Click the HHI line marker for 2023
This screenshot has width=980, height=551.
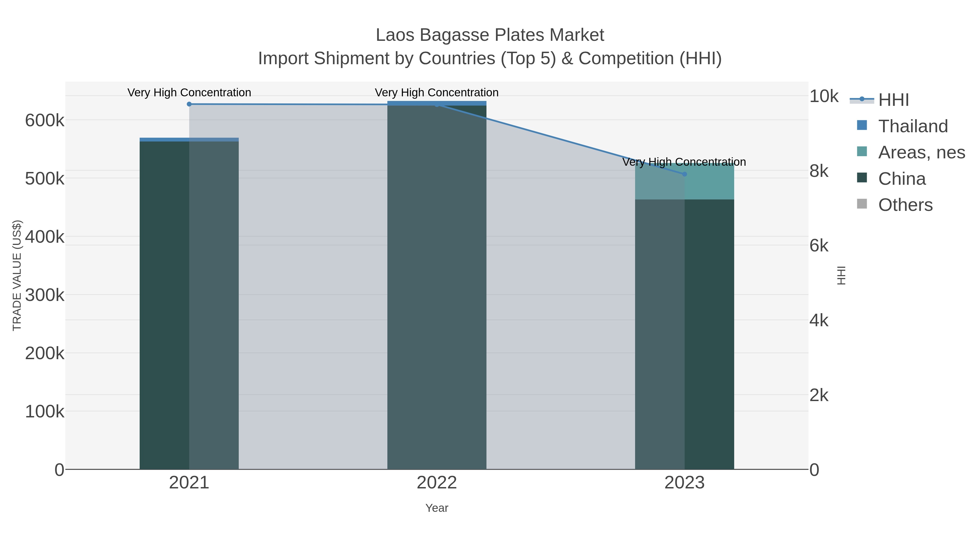[684, 174]
